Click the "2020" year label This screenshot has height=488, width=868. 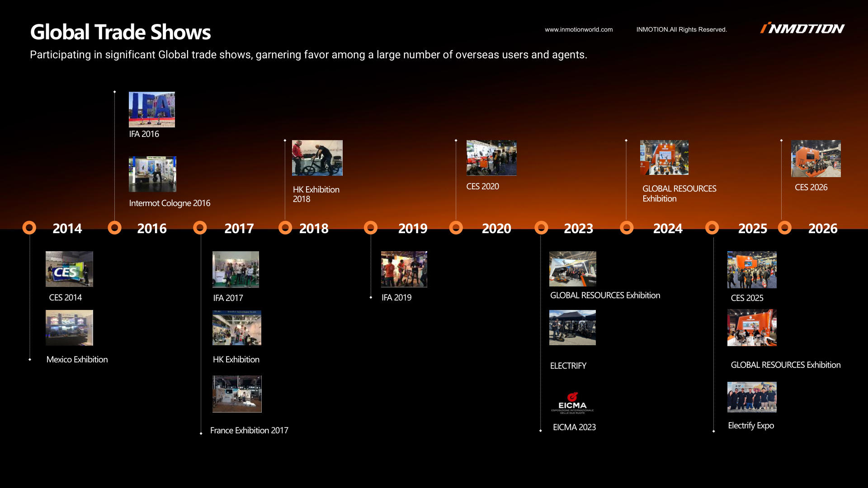(x=496, y=229)
